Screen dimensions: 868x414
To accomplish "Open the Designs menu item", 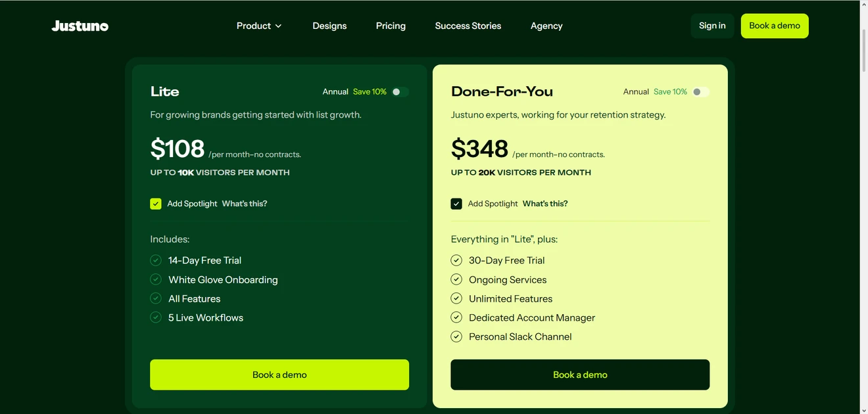I will (329, 26).
